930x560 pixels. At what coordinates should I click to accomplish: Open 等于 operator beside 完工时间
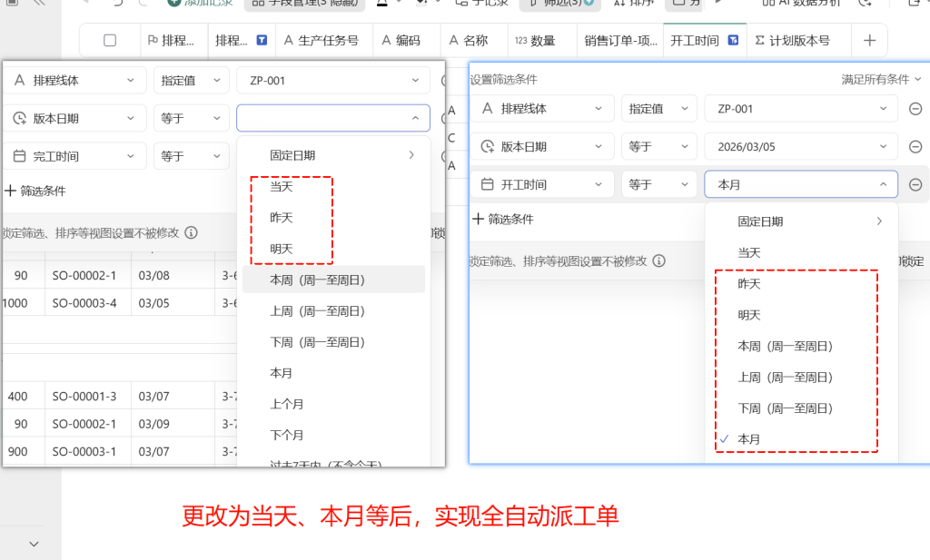point(191,156)
